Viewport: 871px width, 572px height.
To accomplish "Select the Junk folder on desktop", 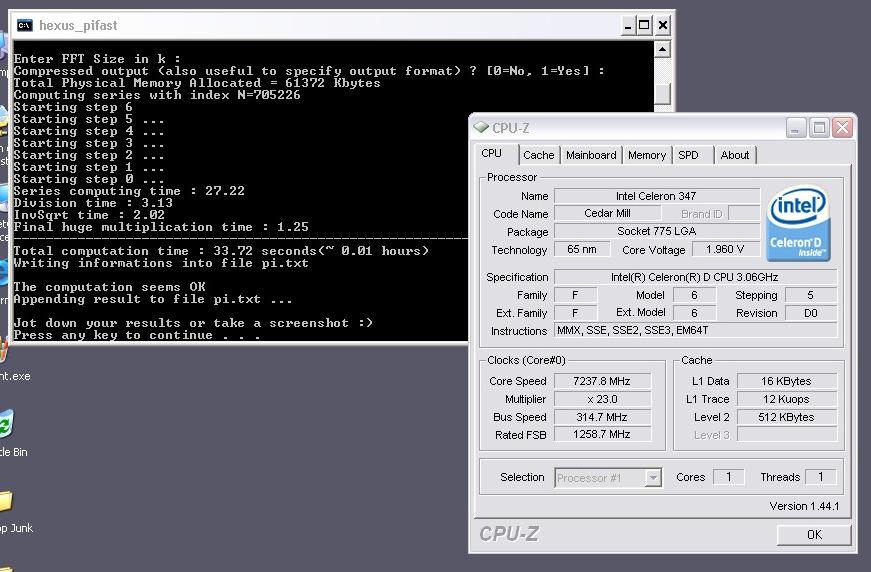I will coord(6,501).
